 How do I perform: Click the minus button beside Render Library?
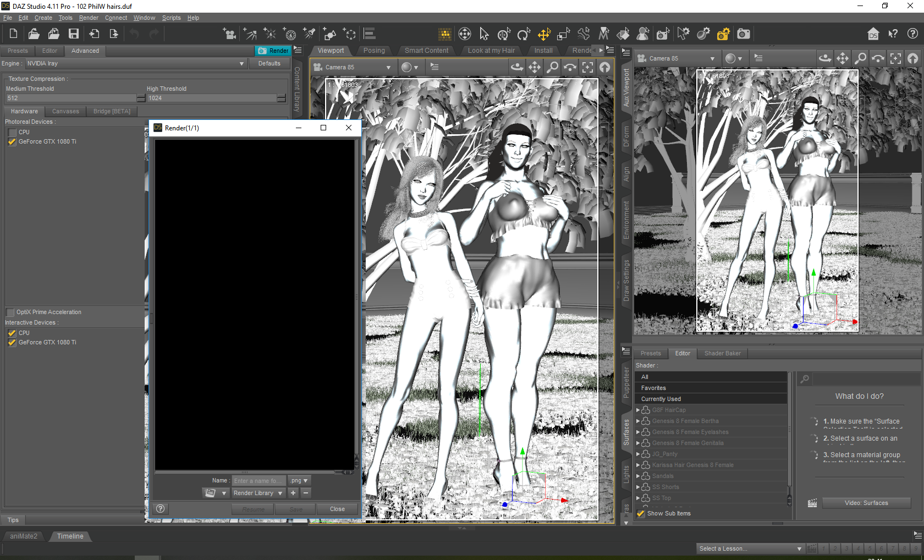pos(306,493)
